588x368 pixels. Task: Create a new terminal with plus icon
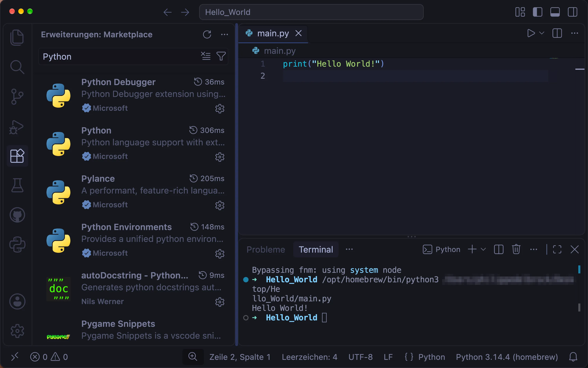point(472,249)
